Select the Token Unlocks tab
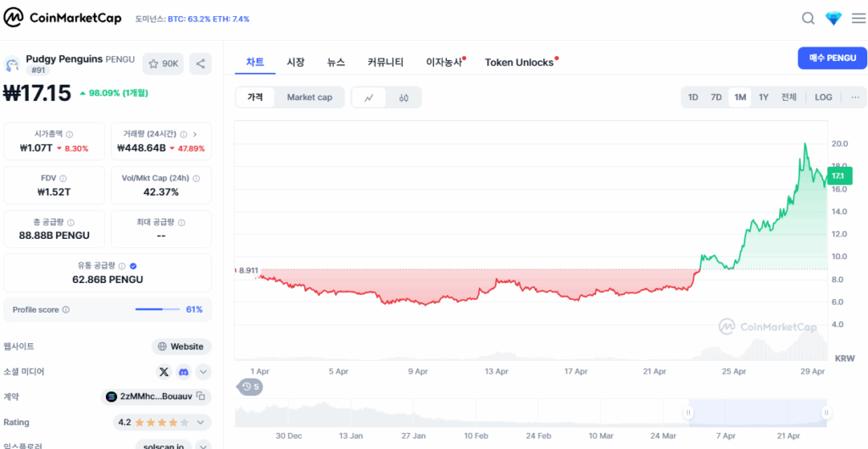Image resolution: width=868 pixels, height=449 pixels. [520, 63]
